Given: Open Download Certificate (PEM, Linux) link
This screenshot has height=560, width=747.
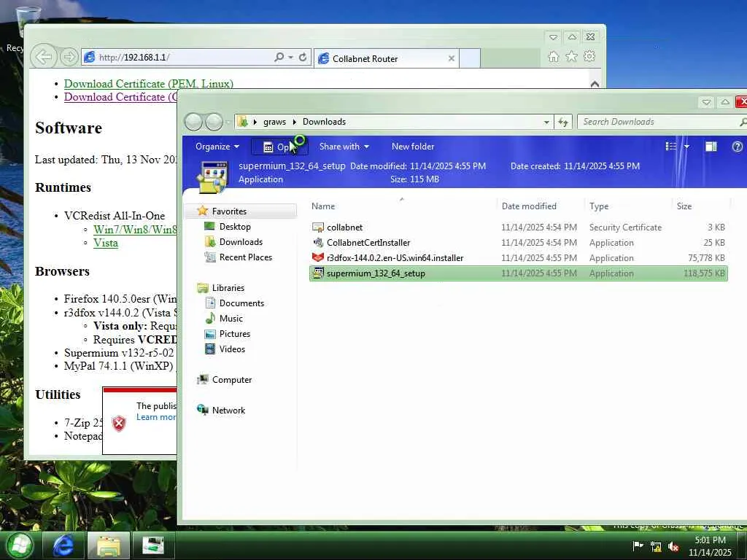Looking at the screenshot, I should pos(149,84).
